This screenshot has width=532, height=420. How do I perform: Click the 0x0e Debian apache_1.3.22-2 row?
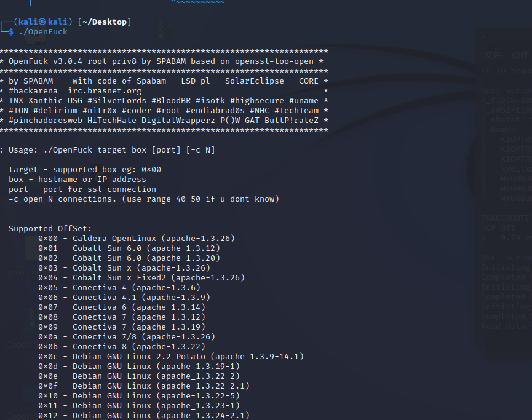click(x=139, y=376)
